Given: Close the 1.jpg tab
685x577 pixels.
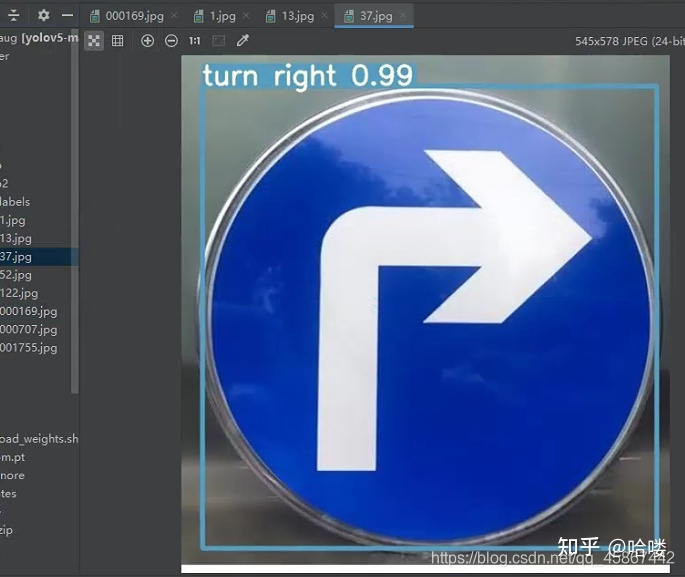Looking at the screenshot, I should 246,16.
